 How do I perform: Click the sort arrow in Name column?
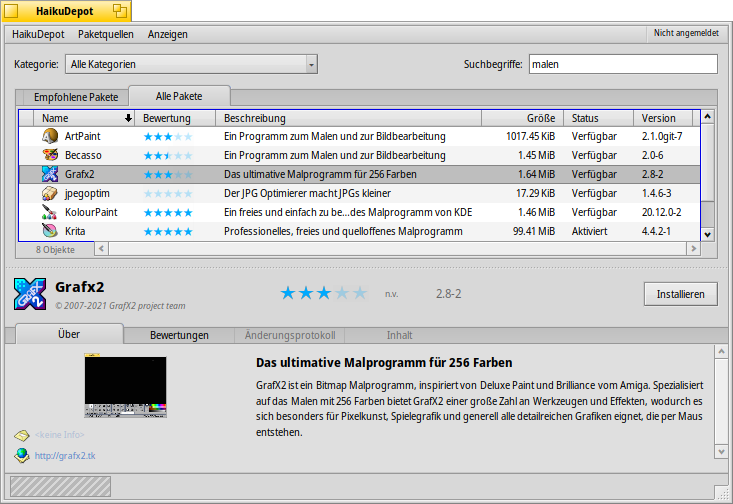(129, 118)
